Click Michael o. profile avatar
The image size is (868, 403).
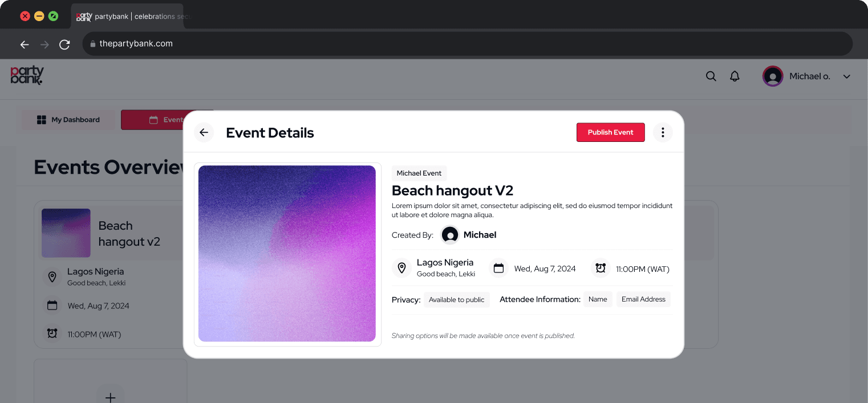pyautogui.click(x=773, y=76)
